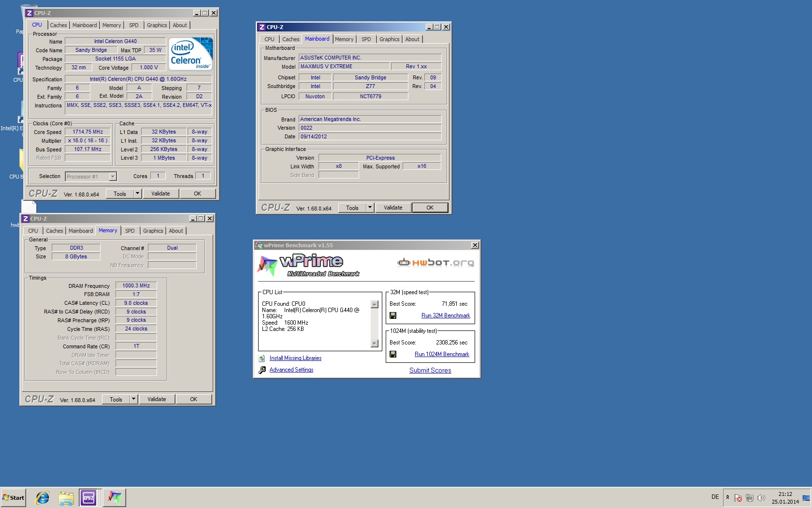Screen dimensions: 812x508
Task: Run the 32M Benchmark
Action: 446,315
